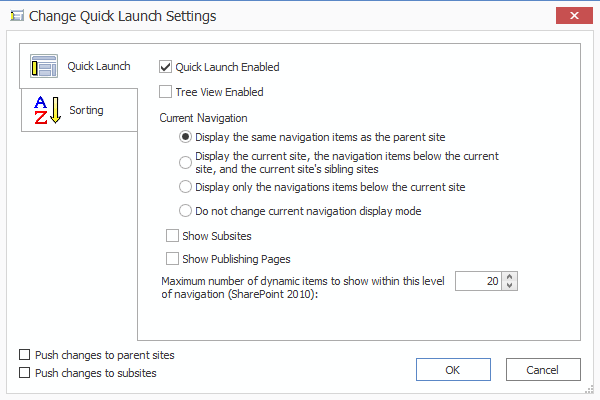Select display only items below current site

pos(185,187)
